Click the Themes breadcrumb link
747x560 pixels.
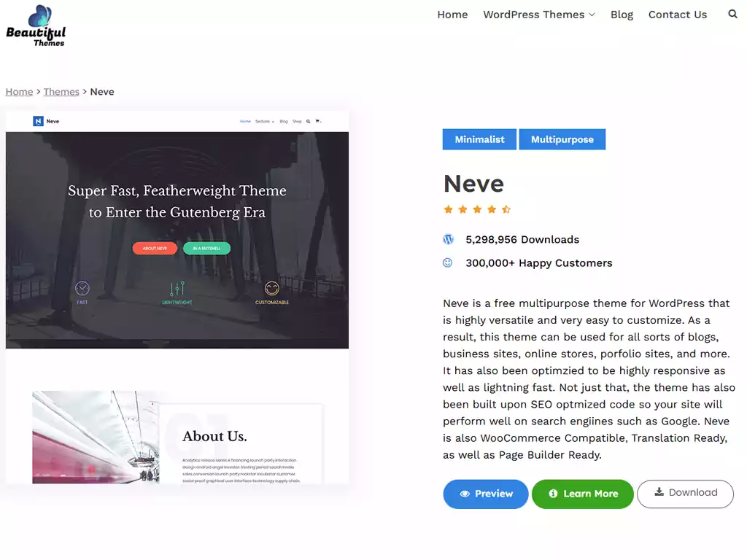click(x=61, y=92)
